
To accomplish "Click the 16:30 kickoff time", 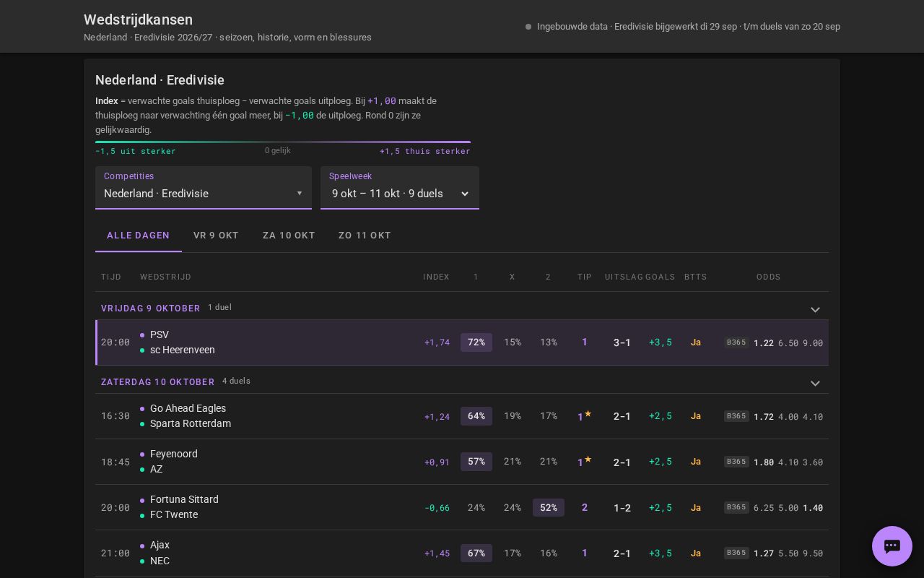I will pos(115,416).
